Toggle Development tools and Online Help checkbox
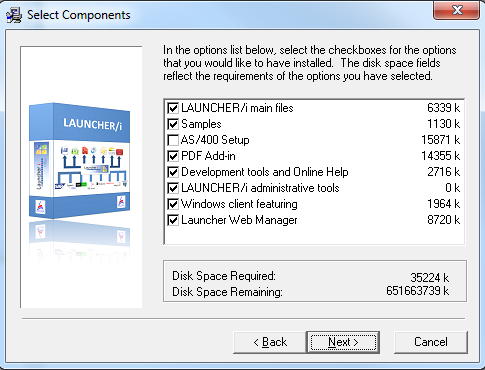The width and height of the screenshot is (485, 370). coord(173,172)
